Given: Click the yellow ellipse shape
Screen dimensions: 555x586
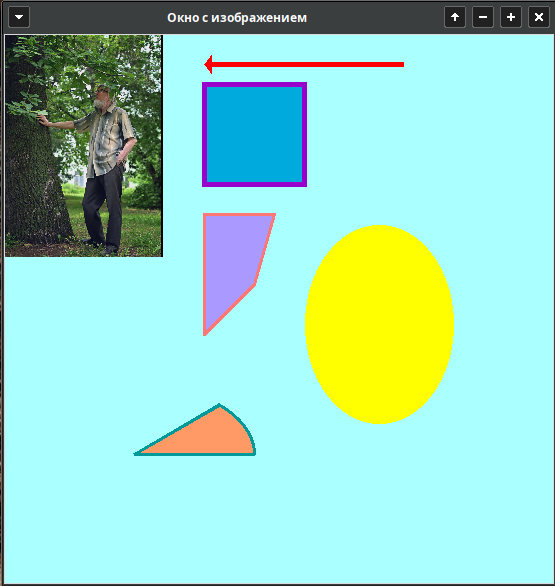Looking at the screenshot, I should (379, 324).
